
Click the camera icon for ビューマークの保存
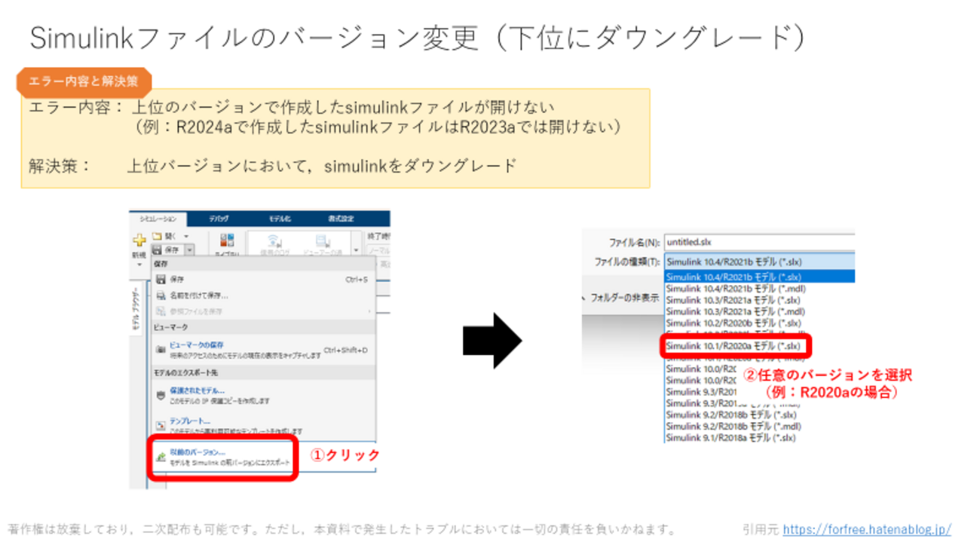click(161, 349)
